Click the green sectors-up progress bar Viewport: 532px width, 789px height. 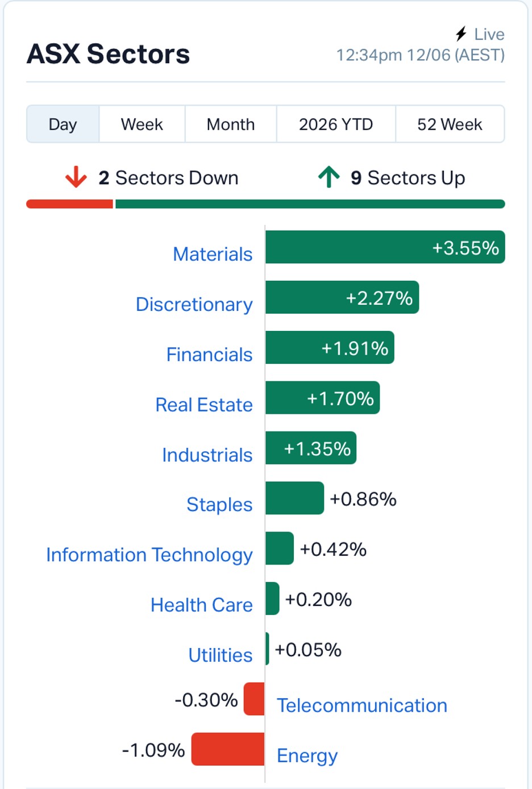click(x=310, y=204)
